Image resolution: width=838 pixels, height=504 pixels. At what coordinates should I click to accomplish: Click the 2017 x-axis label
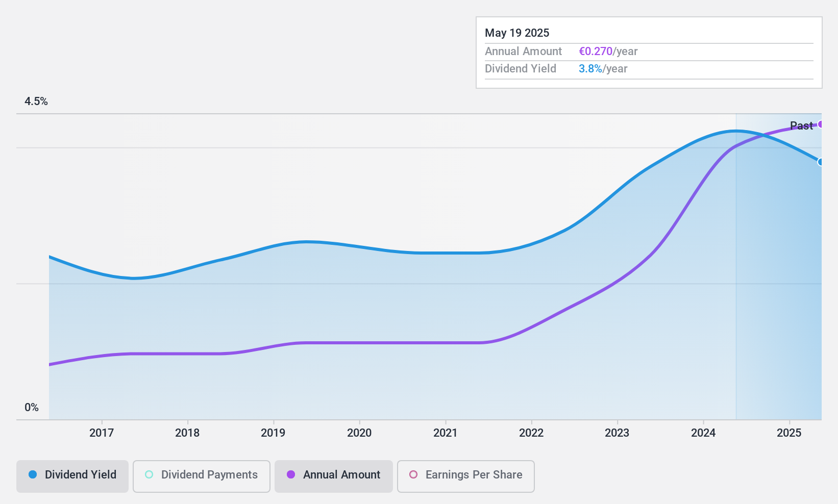pos(102,433)
